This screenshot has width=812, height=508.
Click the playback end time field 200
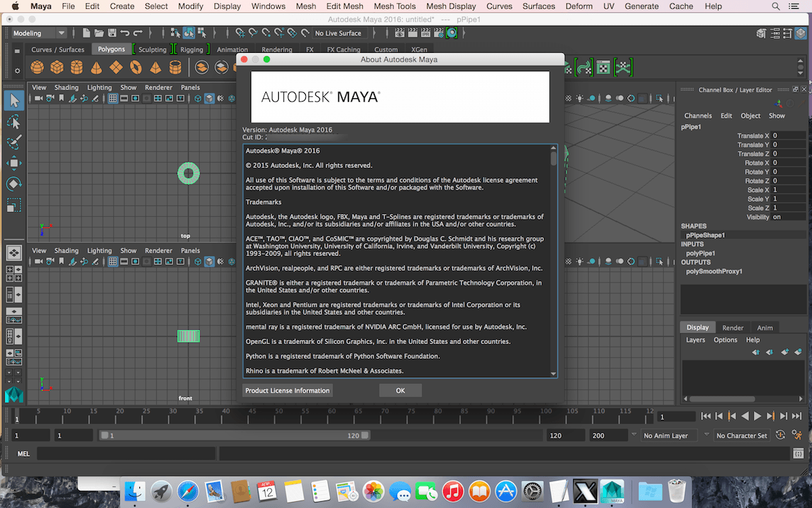pos(607,436)
